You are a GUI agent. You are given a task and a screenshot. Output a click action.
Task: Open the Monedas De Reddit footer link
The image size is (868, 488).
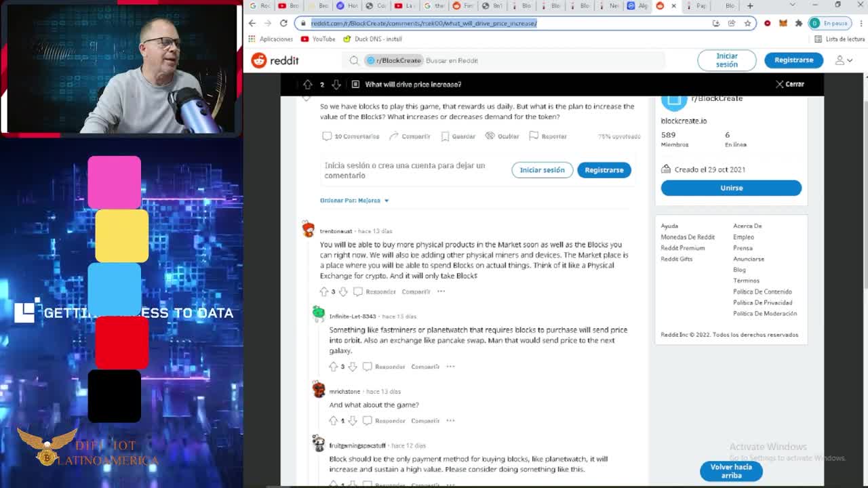688,237
